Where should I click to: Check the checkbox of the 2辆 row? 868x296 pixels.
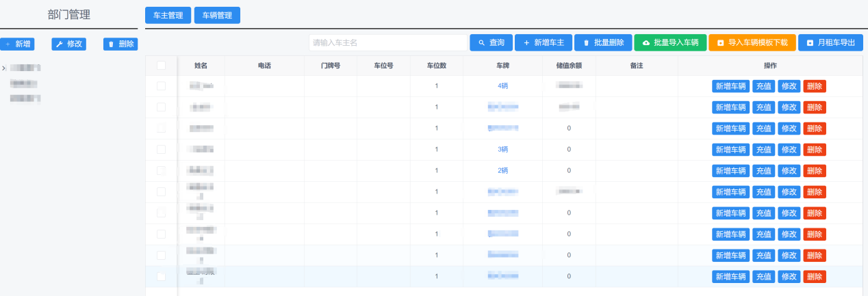[161, 170]
